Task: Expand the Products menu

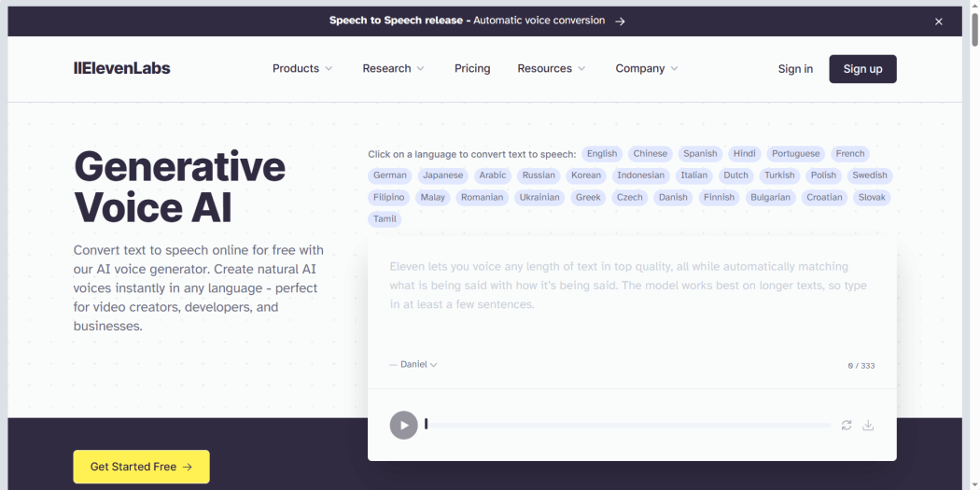Action: coord(302,68)
